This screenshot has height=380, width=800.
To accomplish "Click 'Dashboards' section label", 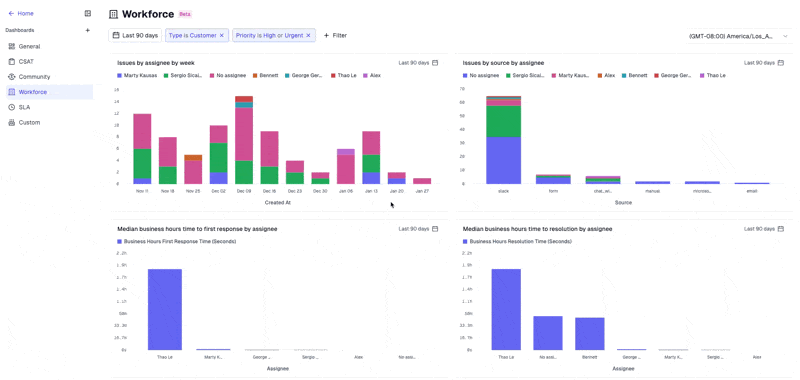I will coord(20,30).
